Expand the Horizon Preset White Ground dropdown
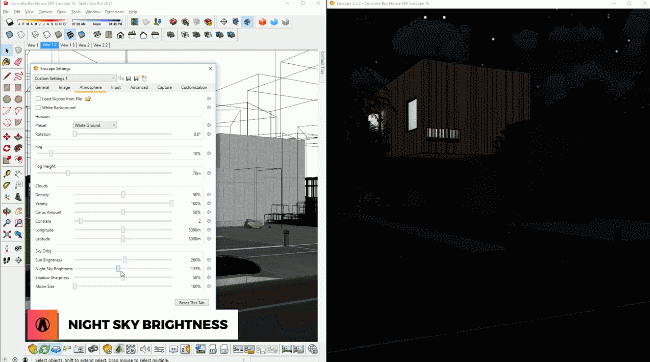Image resolution: width=650 pixels, height=362 pixels. point(95,125)
